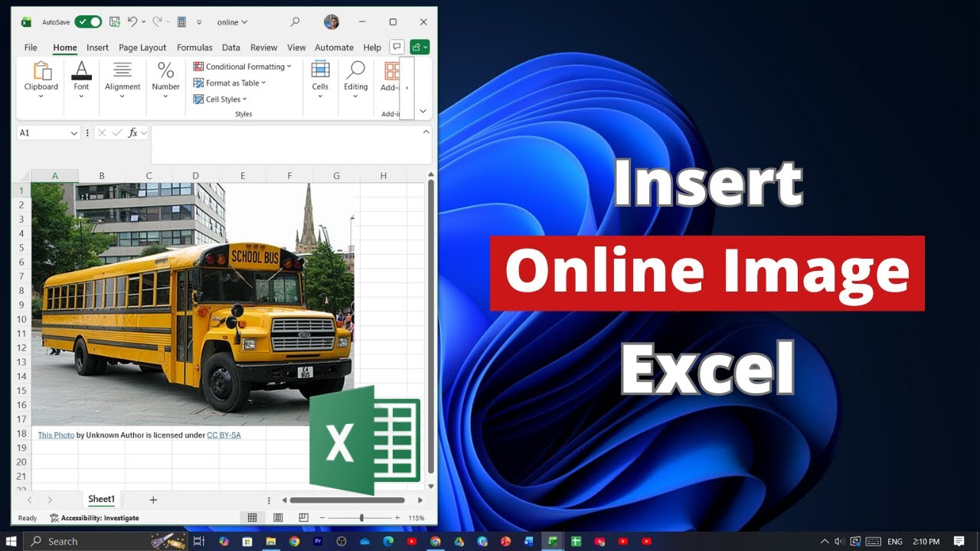Select the Sheet1 tab
This screenshot has height=551, width=980.
(101, 499)
